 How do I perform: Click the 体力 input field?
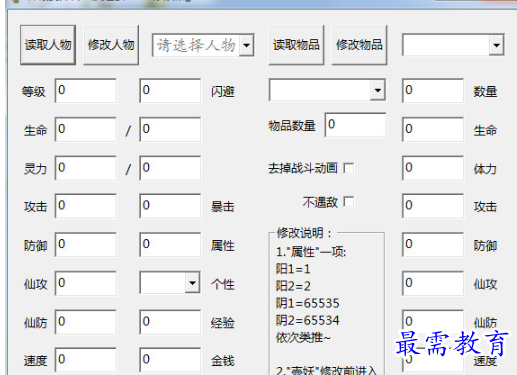pyautogui.click(x=433, y=168)
